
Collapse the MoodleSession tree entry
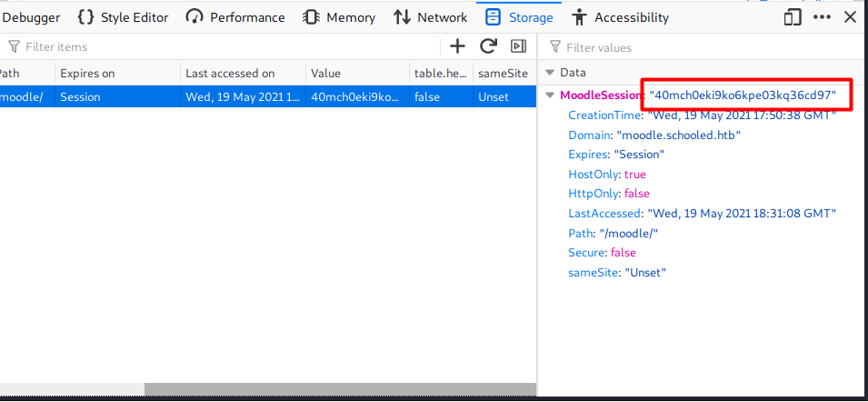[549, 95]
